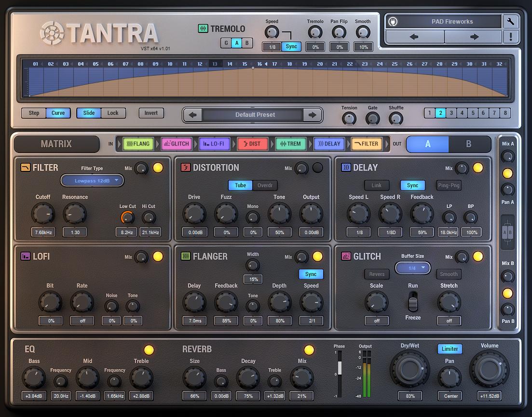The height and width of the screenshot is (417, 532).
Task: Click the Distortion section header icon
Action: 186,167
